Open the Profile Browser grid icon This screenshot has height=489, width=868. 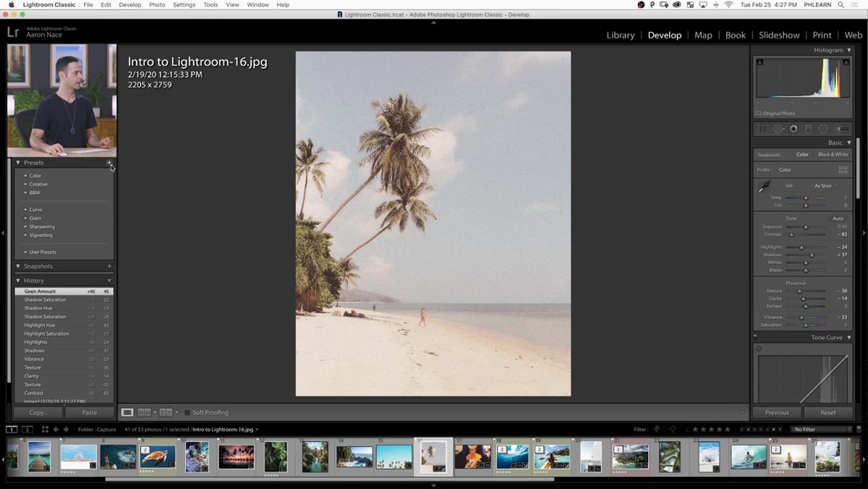coord(843,169)
